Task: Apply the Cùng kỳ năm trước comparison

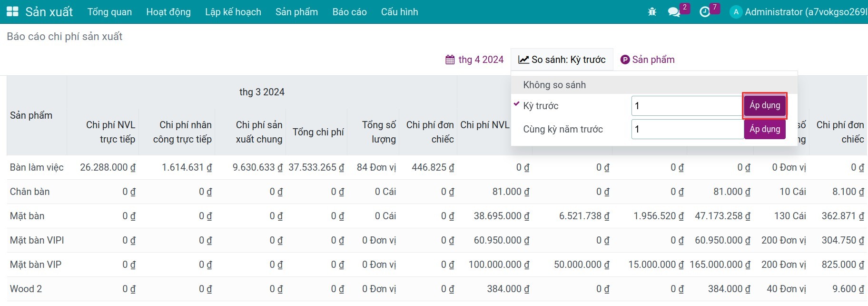Action: point(765,129)
